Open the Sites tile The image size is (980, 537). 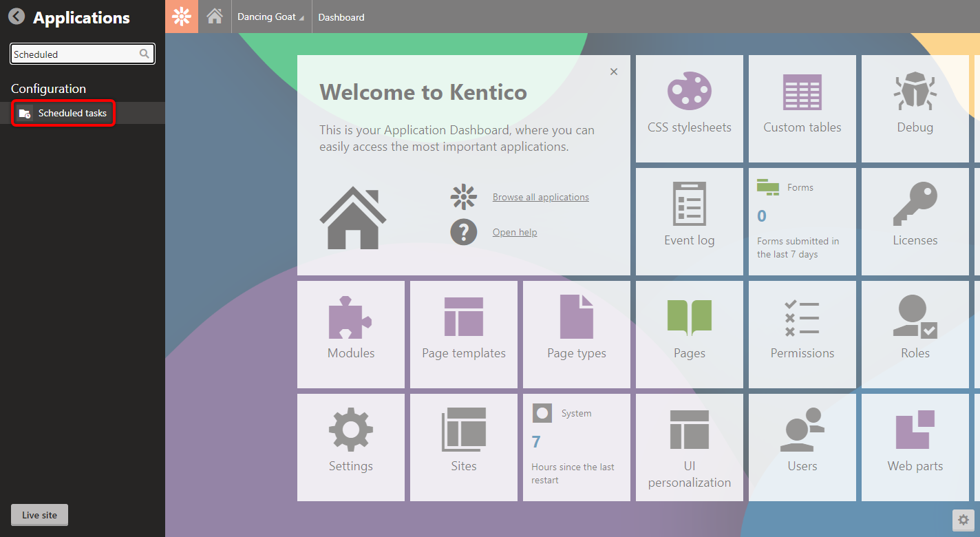coord(464,447)
